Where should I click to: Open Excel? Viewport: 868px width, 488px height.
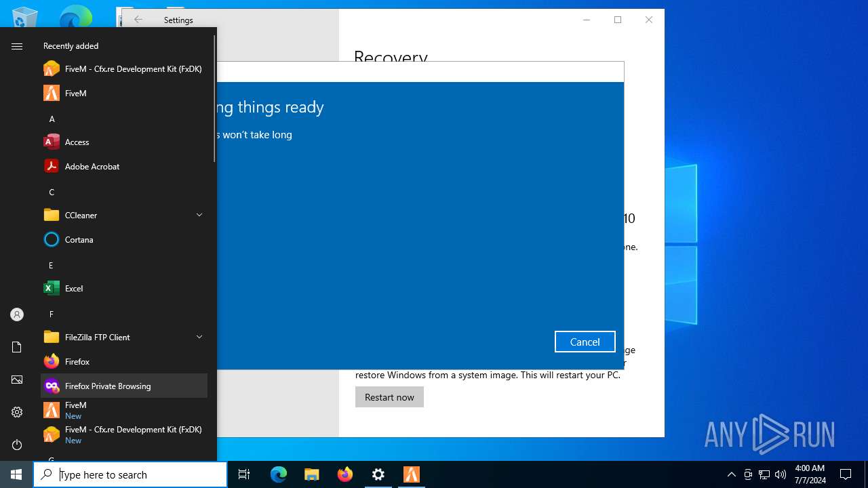(x=124, y=289)
